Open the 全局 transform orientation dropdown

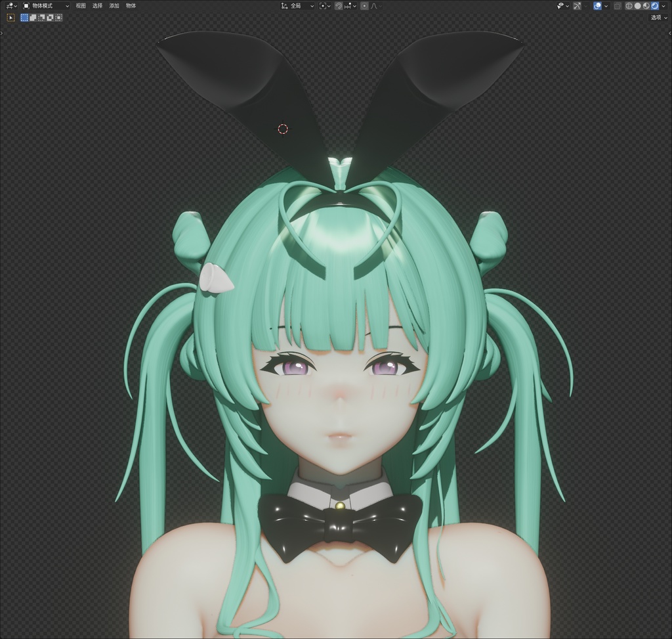295,5
